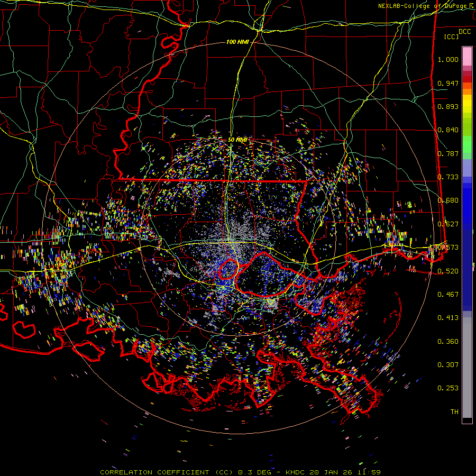Click the DCC product label

click(x=464, y=32)
